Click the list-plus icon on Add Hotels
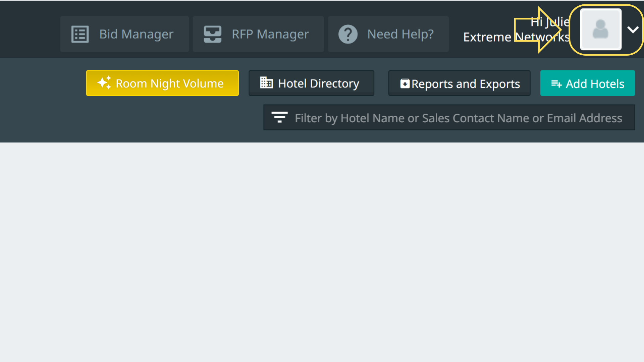This screenshot has width=644, height=362. point(556,84)
